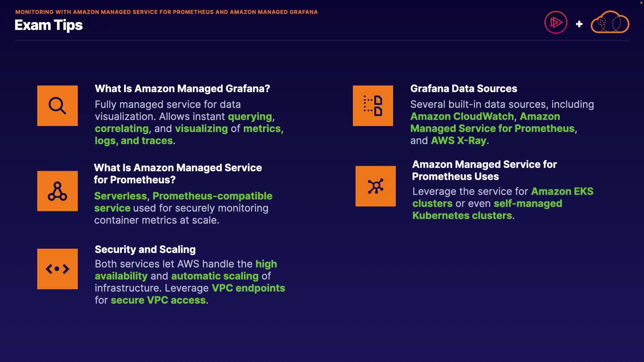Screen dimensions: 644x362
Task: Click the green 'Amazon CloudWatch' text
Action: pos(462,116)
